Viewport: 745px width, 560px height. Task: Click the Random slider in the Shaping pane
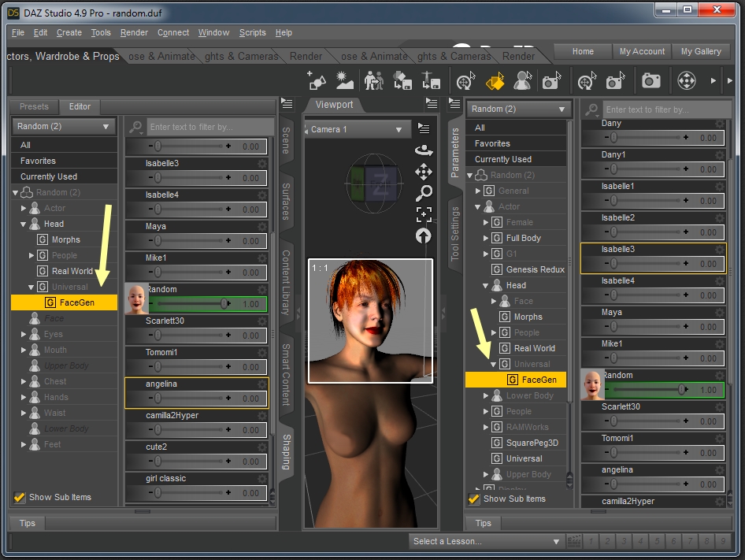[x=190, y=304]
